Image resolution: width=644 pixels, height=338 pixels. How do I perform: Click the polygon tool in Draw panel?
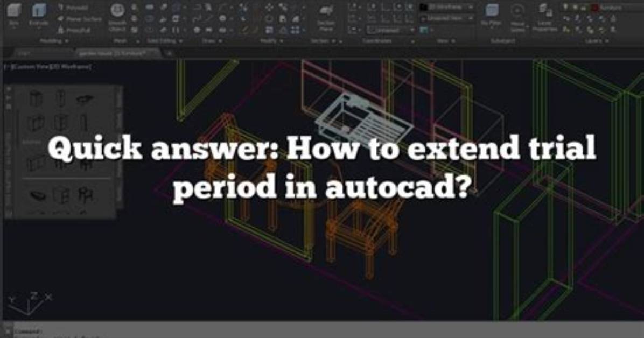coord(197,30)
